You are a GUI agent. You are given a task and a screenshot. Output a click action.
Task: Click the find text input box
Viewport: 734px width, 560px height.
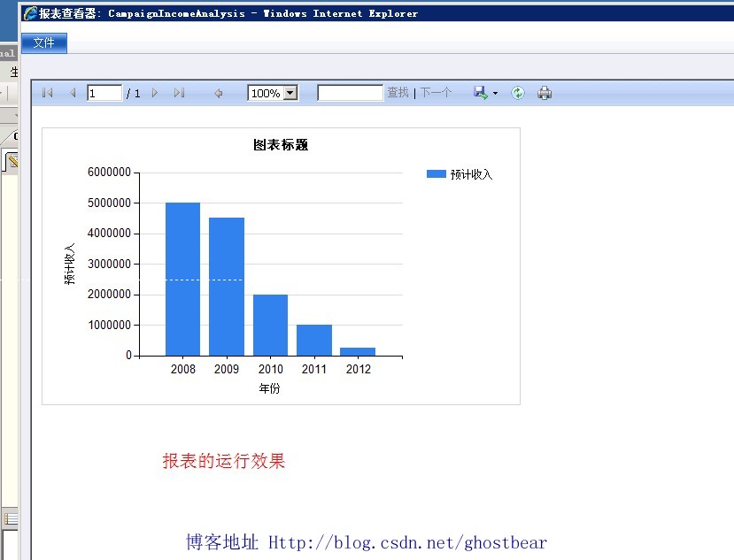[x=350, y=93]
